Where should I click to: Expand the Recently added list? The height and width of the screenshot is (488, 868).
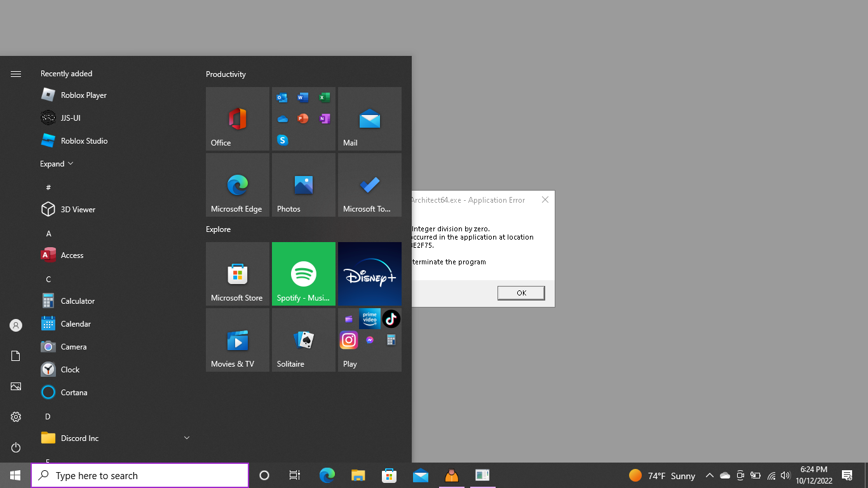[x=57, y=164]
